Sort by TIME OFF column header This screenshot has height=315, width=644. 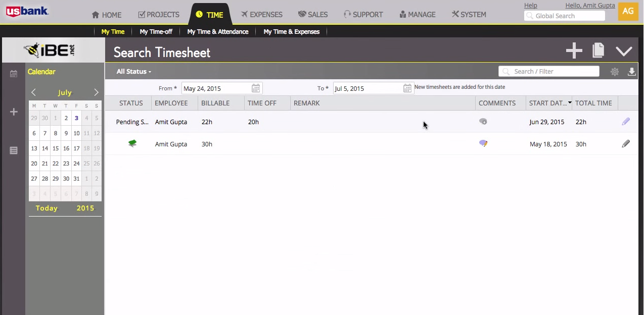pyautogui.click(x=262, y=103)
